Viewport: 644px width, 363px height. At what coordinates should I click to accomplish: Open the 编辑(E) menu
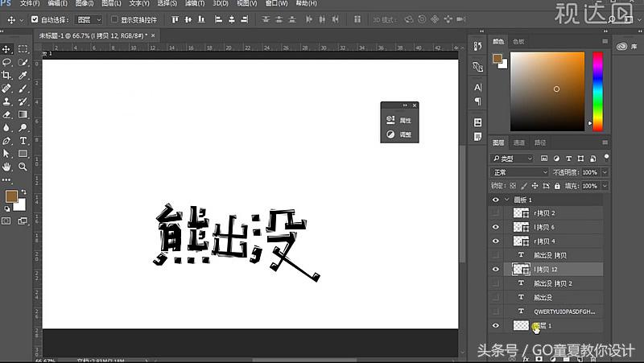point(57,3)
